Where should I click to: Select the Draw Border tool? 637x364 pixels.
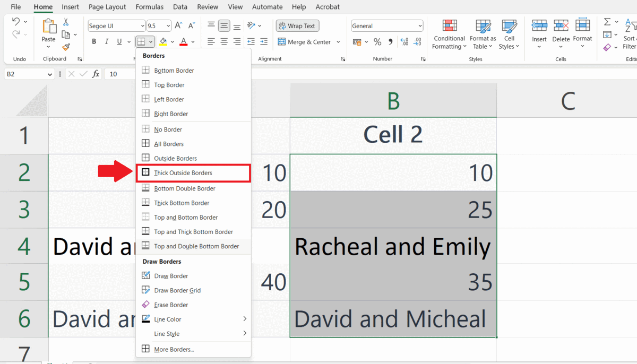[x=175, y=275]
